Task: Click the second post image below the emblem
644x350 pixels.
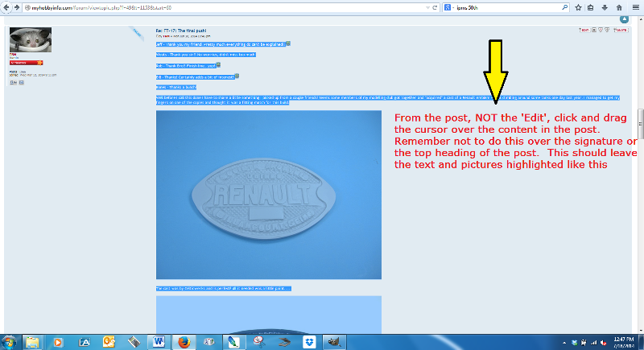Action: [x=269, y=315]
